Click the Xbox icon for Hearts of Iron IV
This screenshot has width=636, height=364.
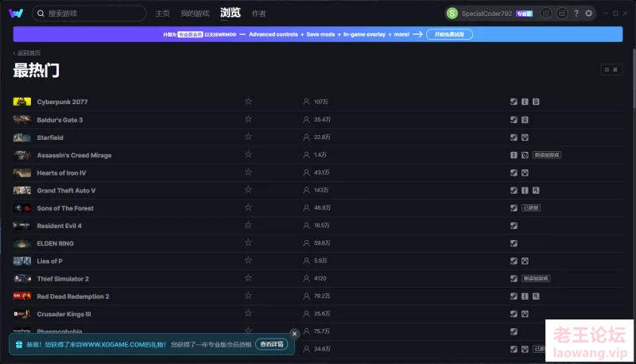pyautogui.click(x=525, y=172)
